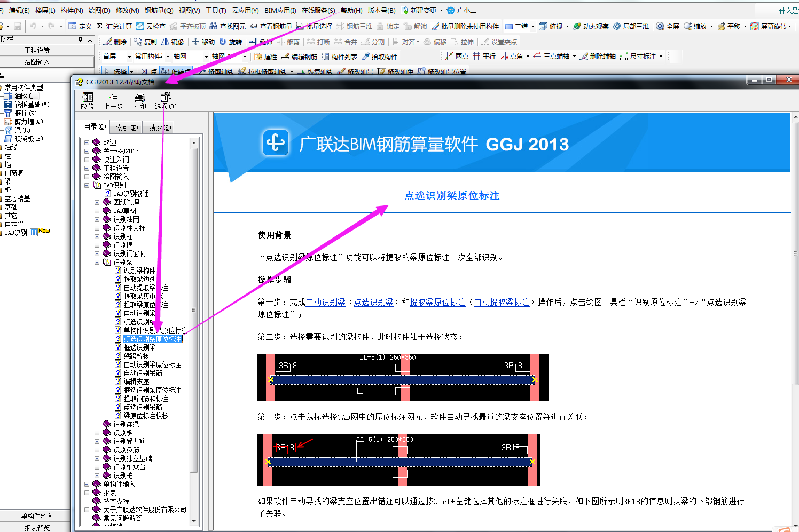Click 修改轴号位置 toolbar icon
This screenshot has height=532, width=799.
point(442,72)
